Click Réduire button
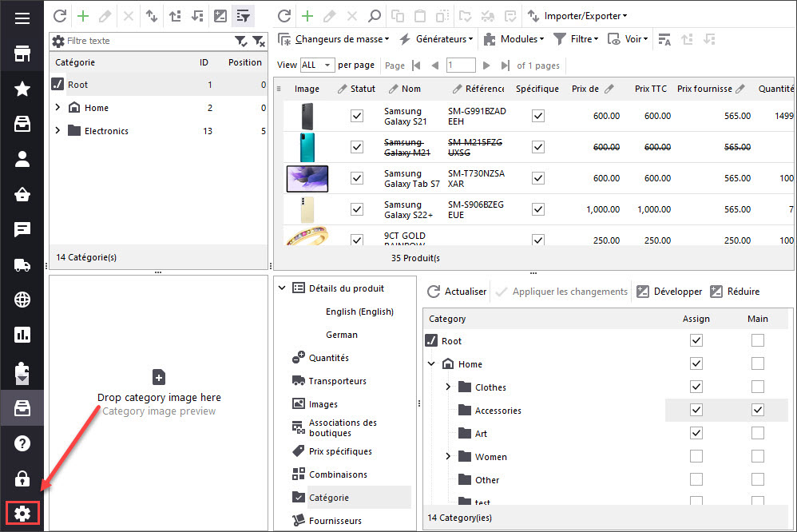797x532 pixels. [x=735, y=292]
